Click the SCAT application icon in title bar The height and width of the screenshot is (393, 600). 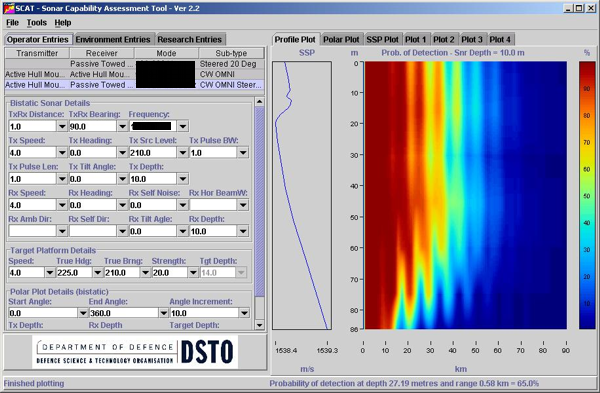[9, 8]
